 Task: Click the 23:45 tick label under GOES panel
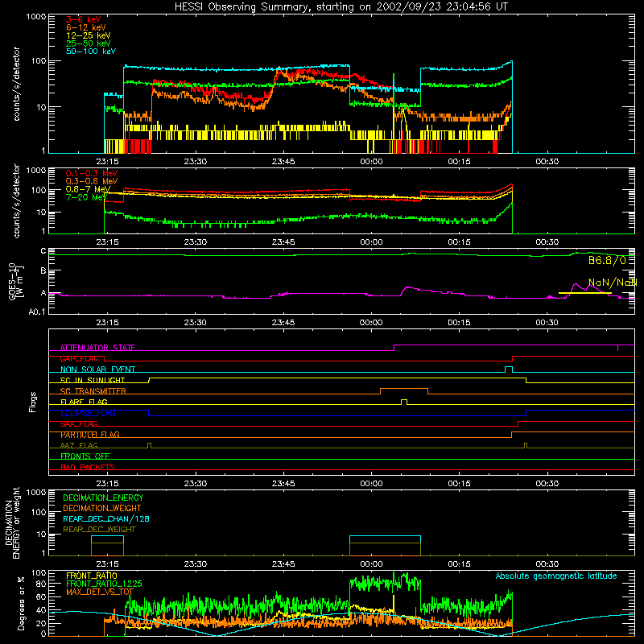click(283, 323)
